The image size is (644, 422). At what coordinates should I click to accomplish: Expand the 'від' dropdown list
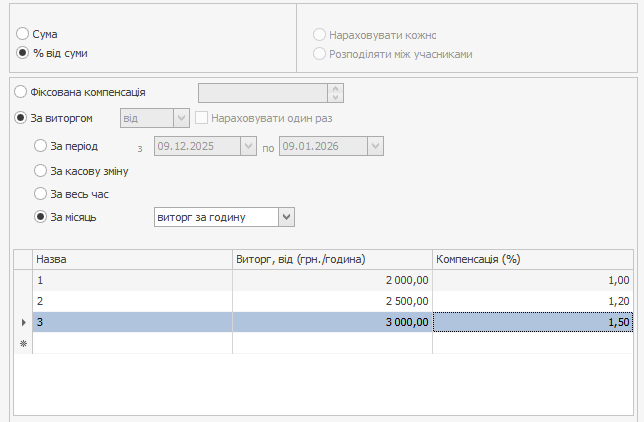click(181, 118)
